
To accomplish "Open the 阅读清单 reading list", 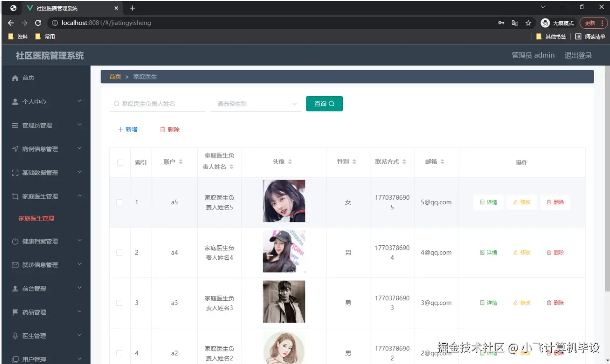I will (590, 37).
